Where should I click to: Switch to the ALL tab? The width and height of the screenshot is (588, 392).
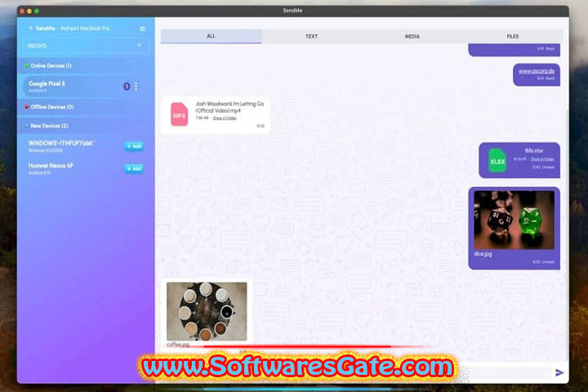212,37
